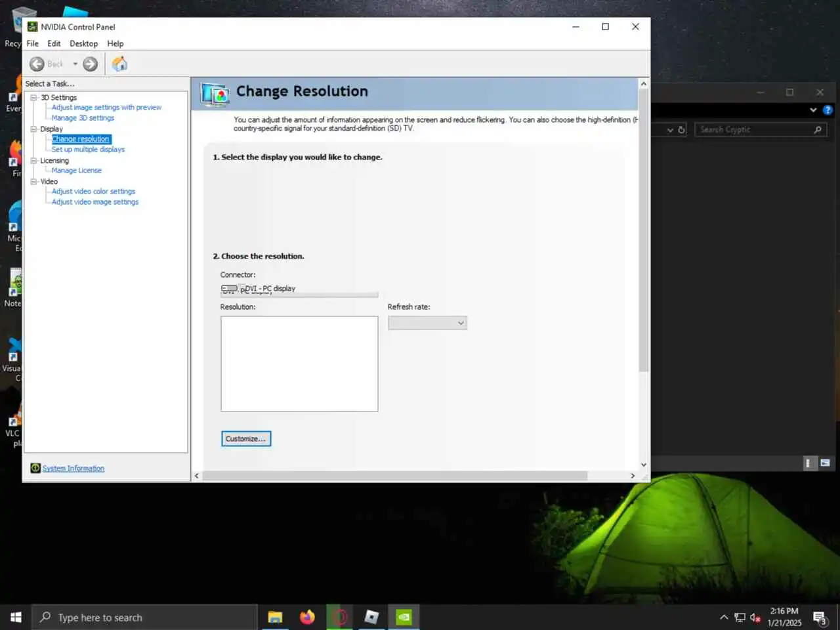Minimize the NVIDIA Control Panel window
840x630 pixels.
[x=576, y=27]
